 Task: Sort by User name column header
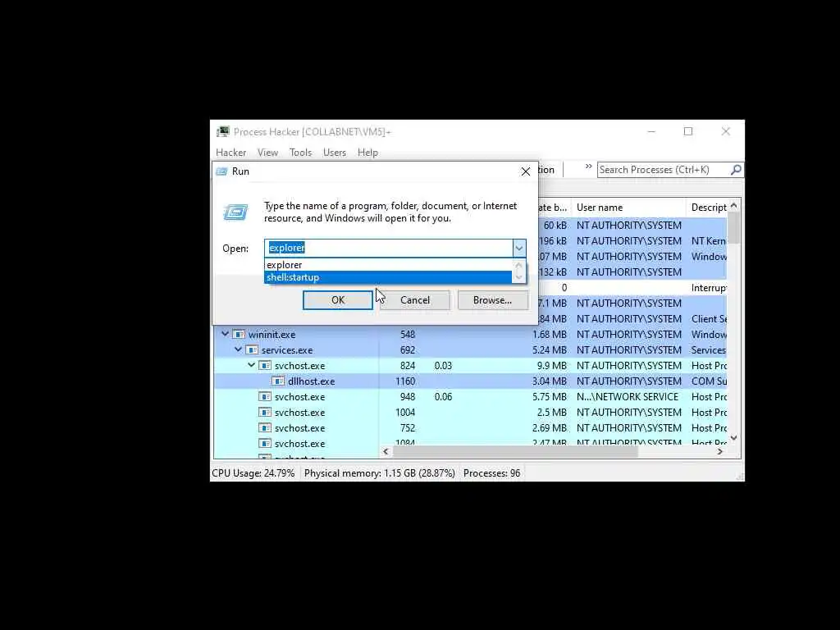point(628,208)
